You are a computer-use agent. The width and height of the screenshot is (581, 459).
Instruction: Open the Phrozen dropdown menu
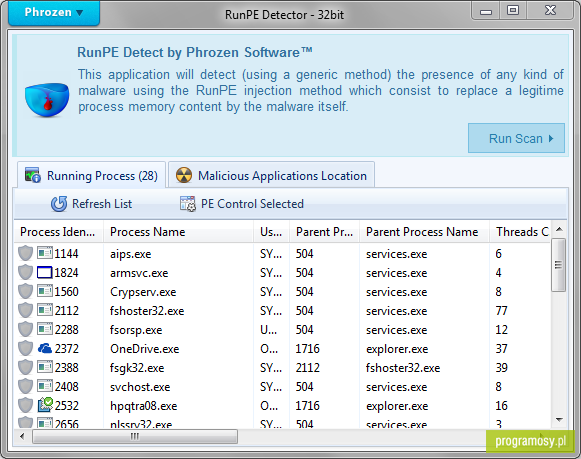(x=54, y=13)
